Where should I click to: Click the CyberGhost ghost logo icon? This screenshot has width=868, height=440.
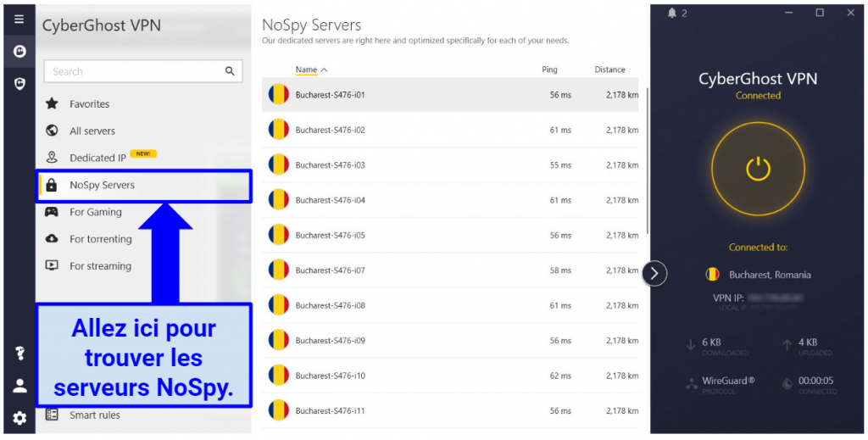pos(19,52)
